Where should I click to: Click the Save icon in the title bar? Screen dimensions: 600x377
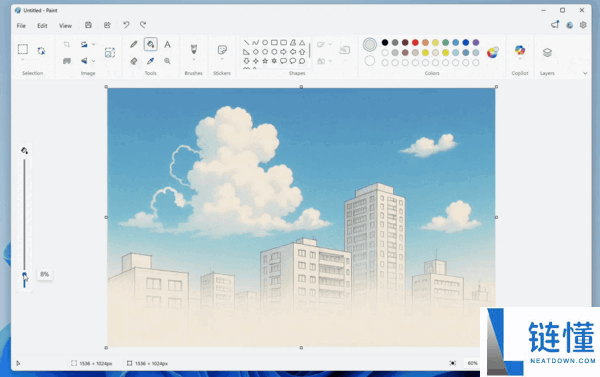88,25
